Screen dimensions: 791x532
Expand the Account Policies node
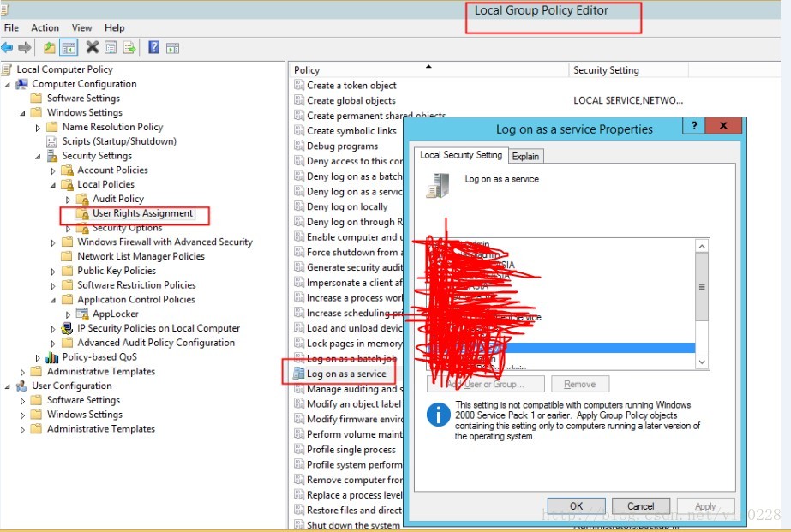pos(53,171)
